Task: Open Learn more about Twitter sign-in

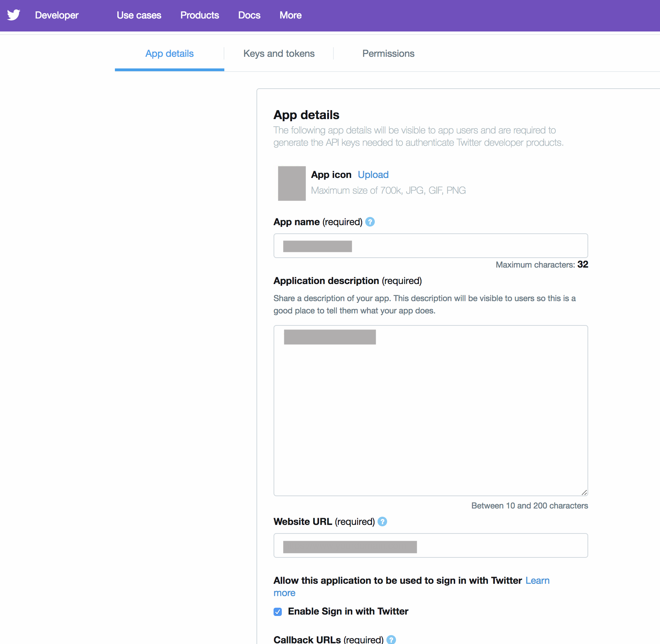Action: pyautogui.click(x=538, y=581)
